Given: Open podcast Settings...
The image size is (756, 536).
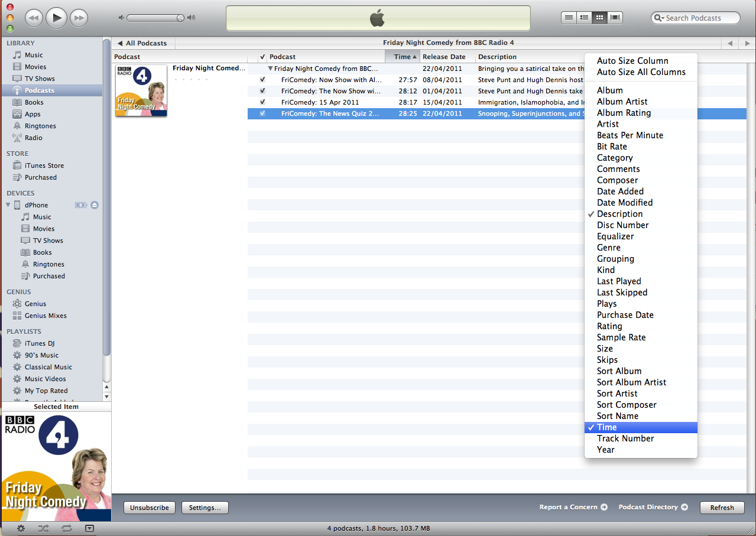Looking at the screenshot, I should point(205,508).
